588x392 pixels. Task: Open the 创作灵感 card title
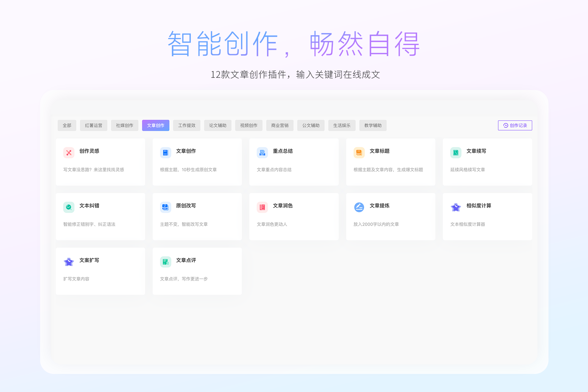(89, 151)
